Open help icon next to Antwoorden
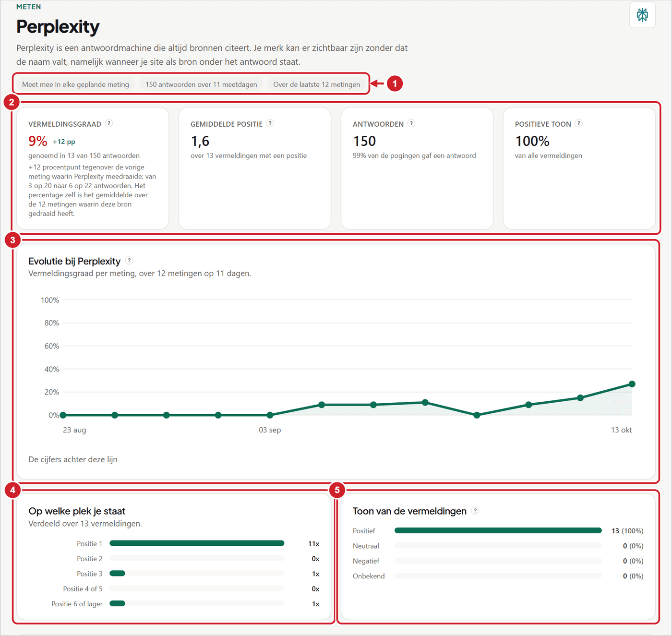 point(411,123)
